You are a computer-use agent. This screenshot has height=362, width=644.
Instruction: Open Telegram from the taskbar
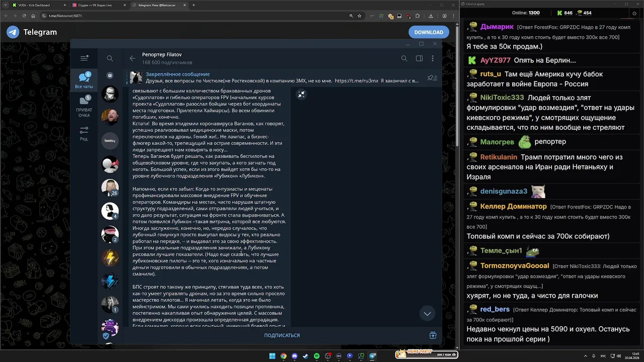point(373,356)
